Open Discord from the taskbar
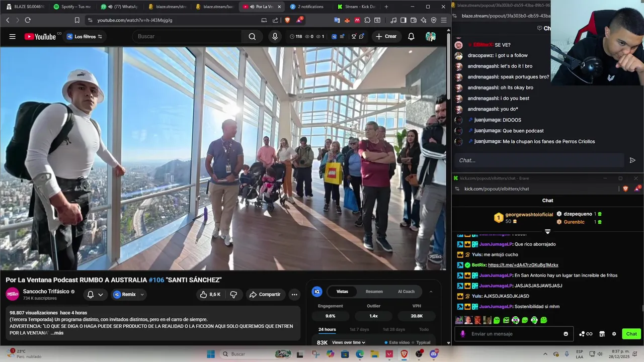The width and height of the screenshot is (644, 362). tap(434, 354)
